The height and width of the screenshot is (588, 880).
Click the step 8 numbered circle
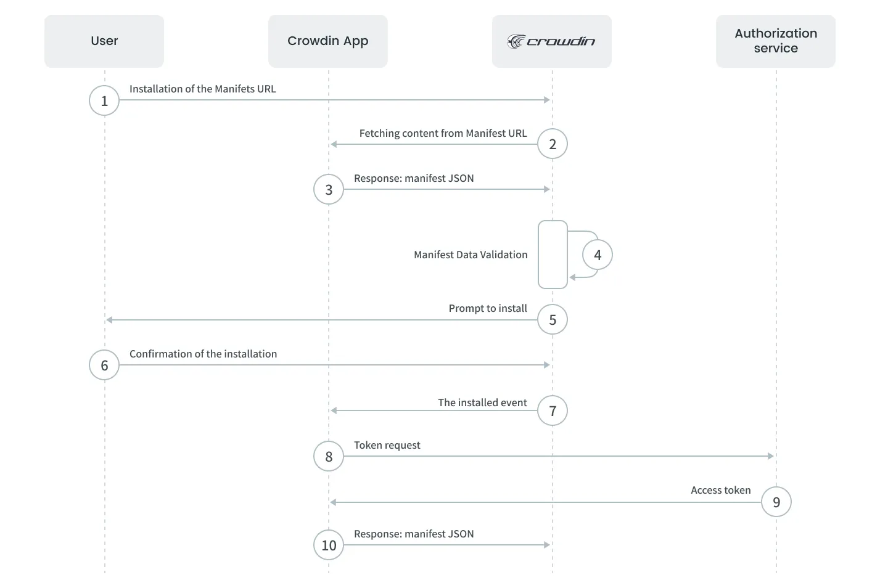tap(329, 457)
